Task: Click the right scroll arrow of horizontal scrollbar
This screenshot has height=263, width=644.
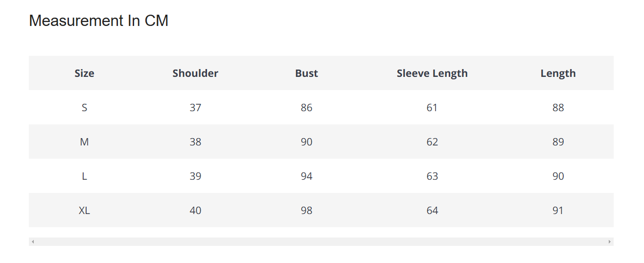Action: pyautogui.click(x=609, y=242)
